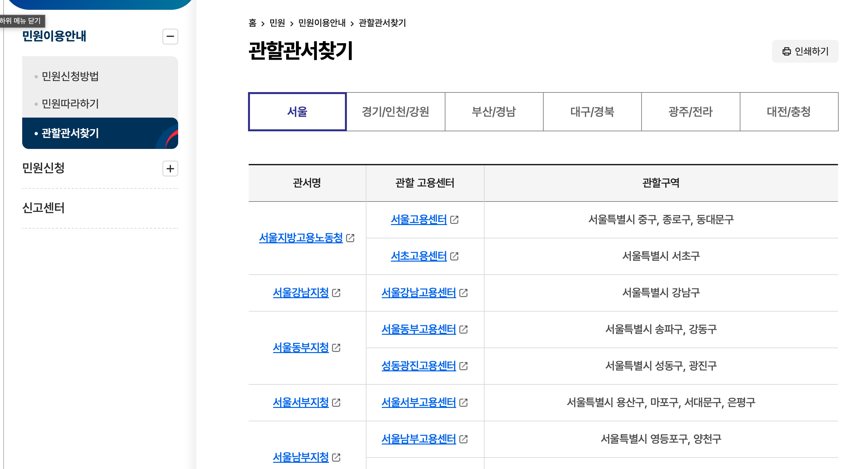
Task: Select the 대전/충청 region tab
Action: [788, 112]
